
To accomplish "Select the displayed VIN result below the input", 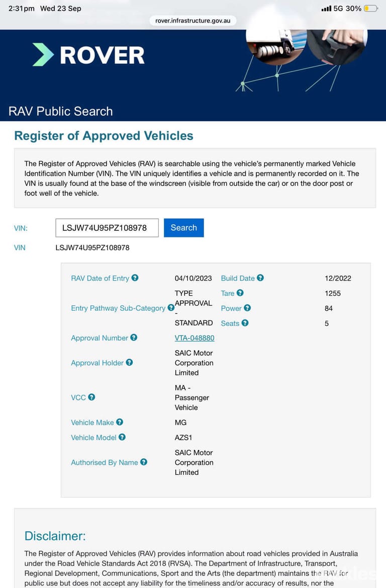I will click(x=92, y=247).
